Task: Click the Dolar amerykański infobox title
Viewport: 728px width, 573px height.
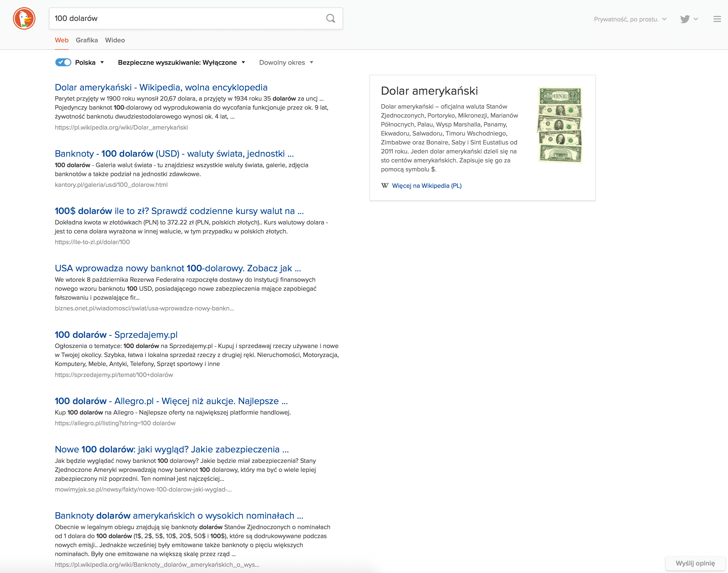Action: pyautogui.click(x=429, y=91)
